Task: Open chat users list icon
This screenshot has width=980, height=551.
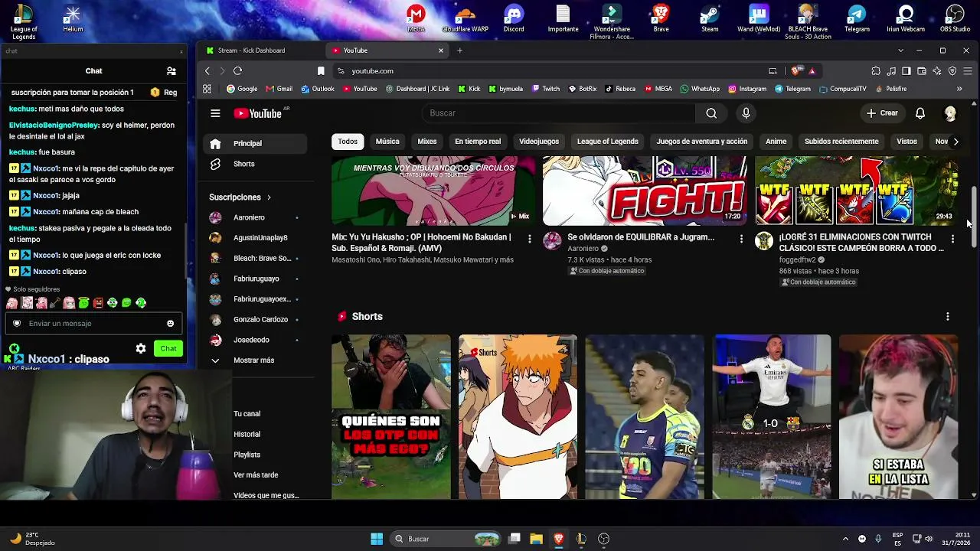Action: coord(171,71)
